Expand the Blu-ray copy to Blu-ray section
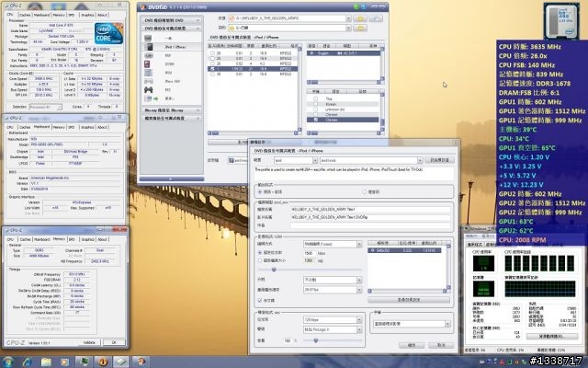The image size is (588, 368). [x=172, y=110]
